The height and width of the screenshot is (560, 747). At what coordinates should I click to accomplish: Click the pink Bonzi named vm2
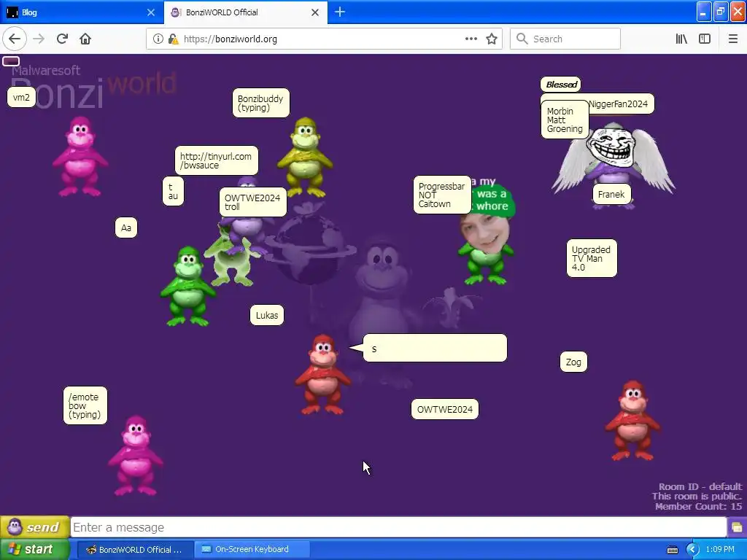pyautogui.click(x=80, y=156)
